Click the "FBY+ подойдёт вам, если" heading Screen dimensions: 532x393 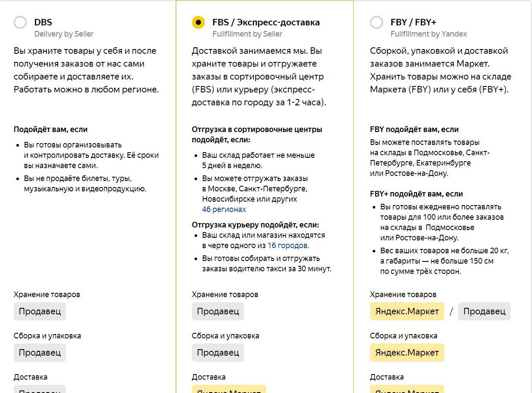416,194
